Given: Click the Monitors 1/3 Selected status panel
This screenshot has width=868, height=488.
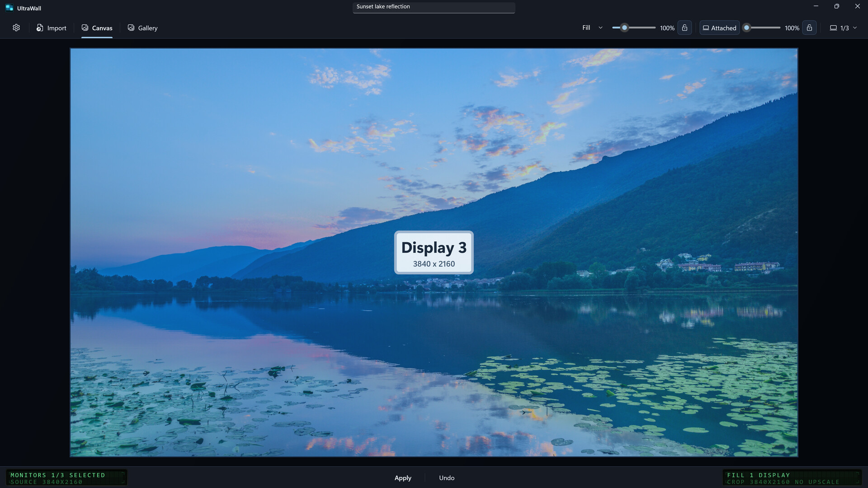Looking at the screenshot, I should point(66,478).
